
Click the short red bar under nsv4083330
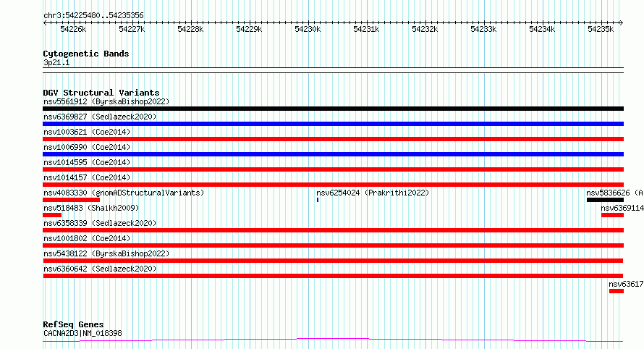click(x=71, y=200)
